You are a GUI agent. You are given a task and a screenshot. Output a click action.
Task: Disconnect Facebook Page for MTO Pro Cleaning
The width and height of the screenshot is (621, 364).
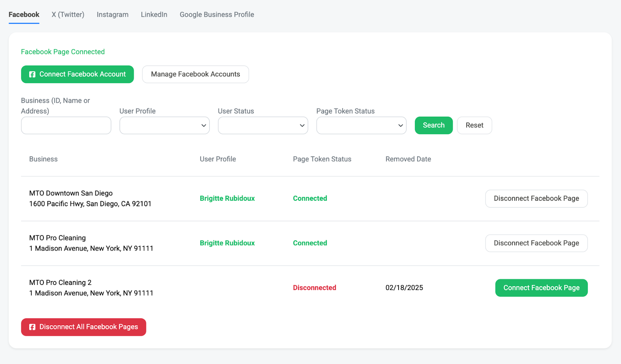[x=536, y=243]
